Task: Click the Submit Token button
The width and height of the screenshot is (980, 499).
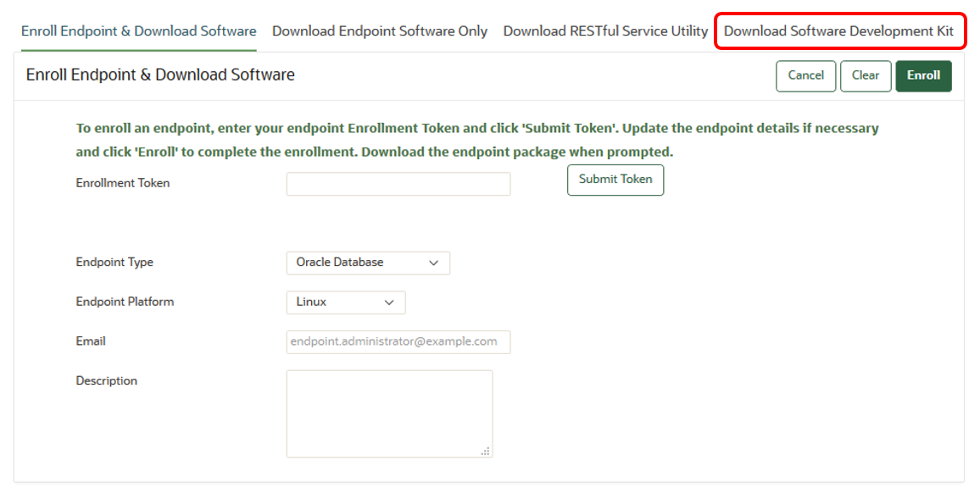Action: coord(615,180)
